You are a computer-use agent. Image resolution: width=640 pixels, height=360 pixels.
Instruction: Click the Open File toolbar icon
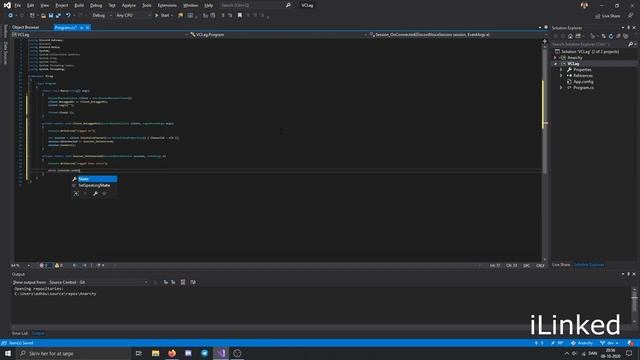tap(43, 16)
